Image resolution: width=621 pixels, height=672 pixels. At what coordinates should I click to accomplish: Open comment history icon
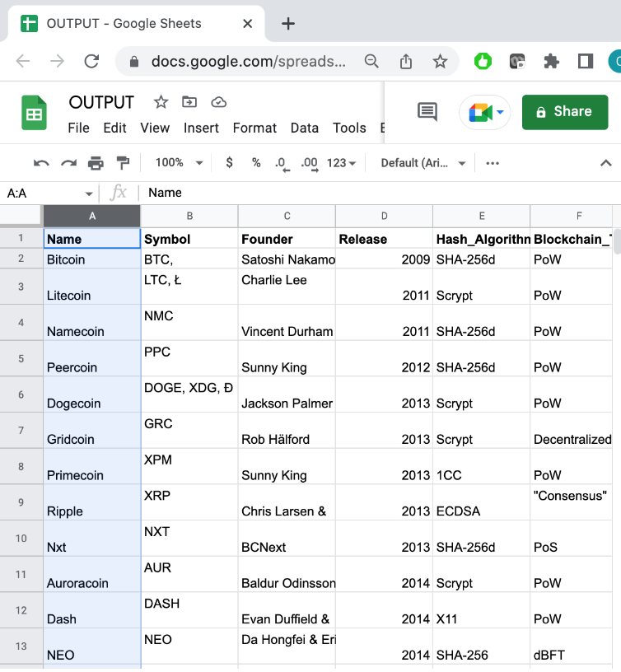[x=427, y=112]
